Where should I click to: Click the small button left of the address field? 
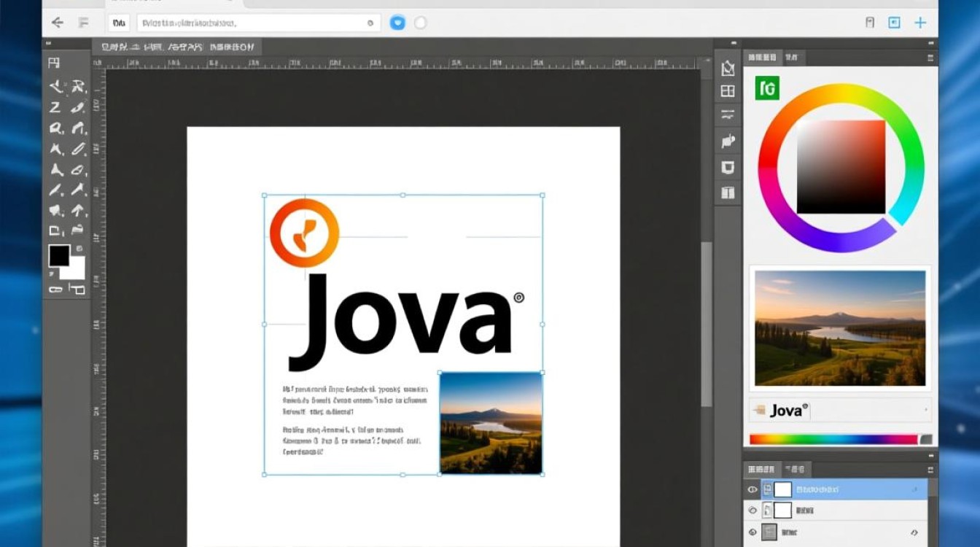tap(119, 23)
